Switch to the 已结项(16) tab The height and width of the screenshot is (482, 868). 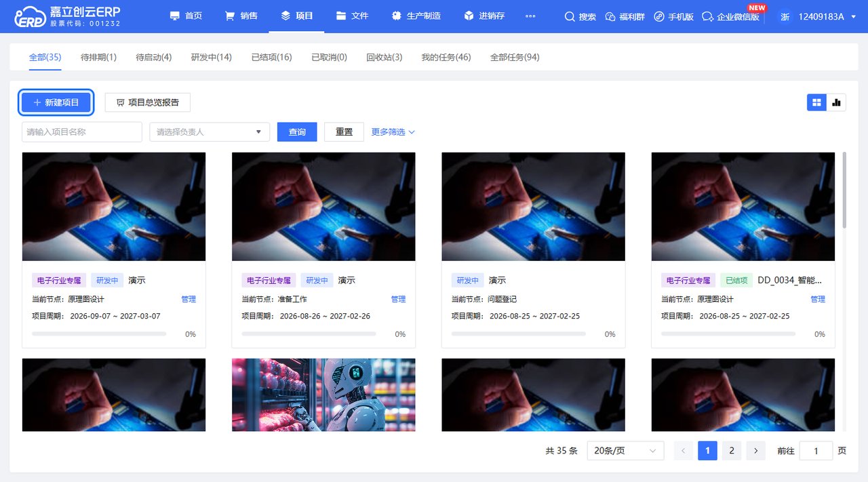point(272,58)
